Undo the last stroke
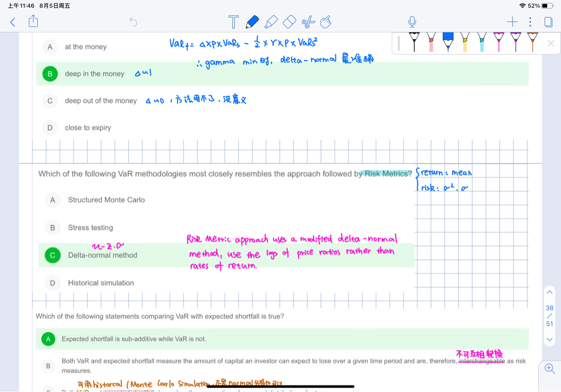 click(133, 22)
